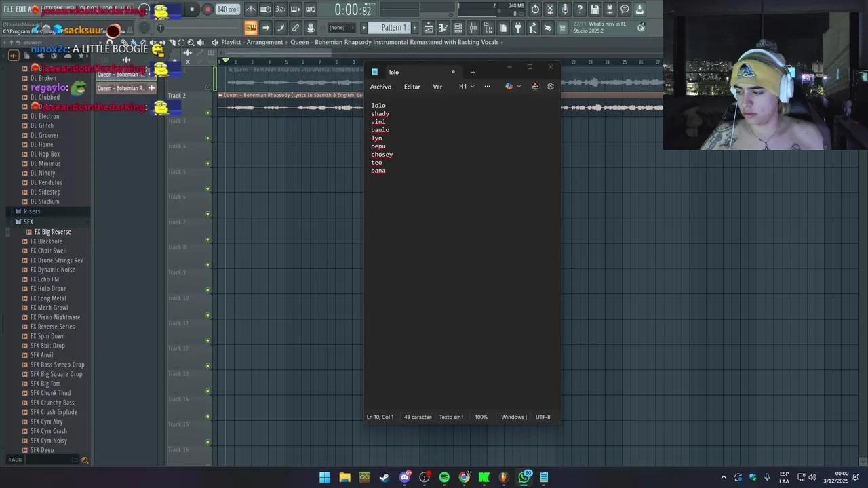Viewport: 868px width, 488px height.
Task: Click the FL Studio record button
Action: [208, 9]
